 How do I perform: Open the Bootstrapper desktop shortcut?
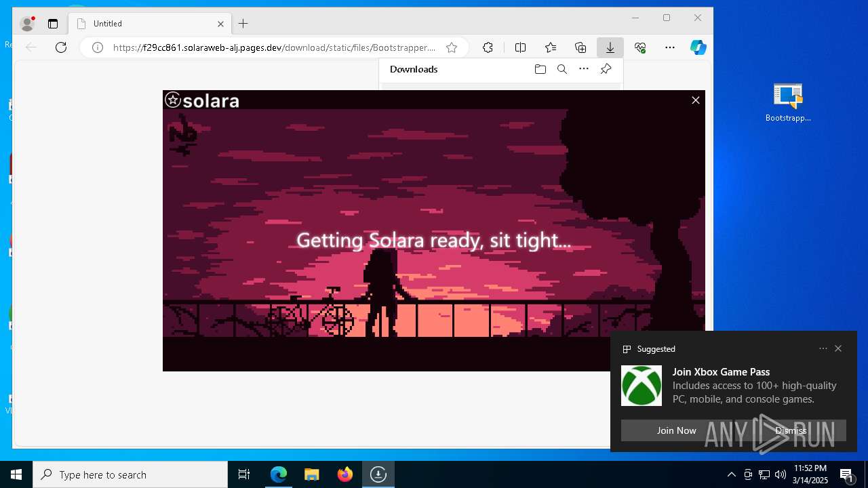point(788,103)
